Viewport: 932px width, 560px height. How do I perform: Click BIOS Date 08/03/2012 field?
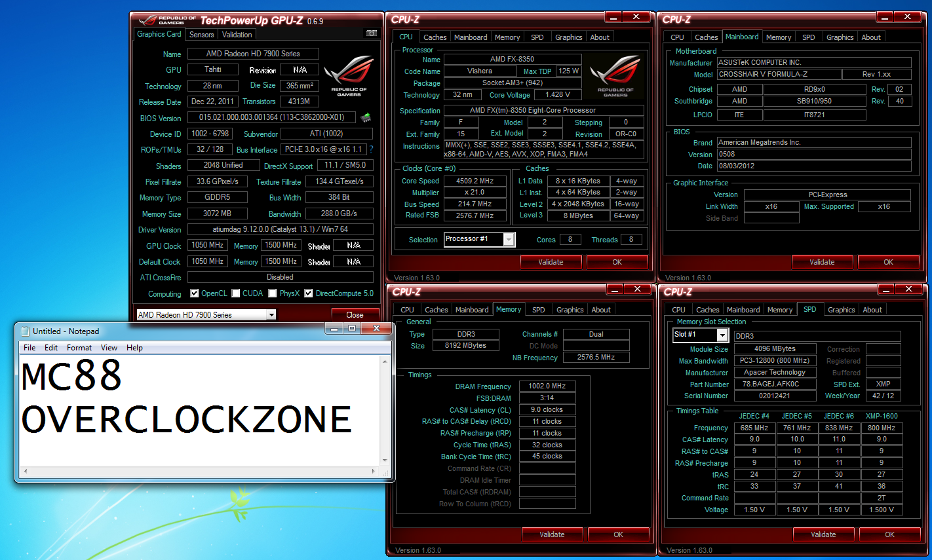tap(814, 166)
